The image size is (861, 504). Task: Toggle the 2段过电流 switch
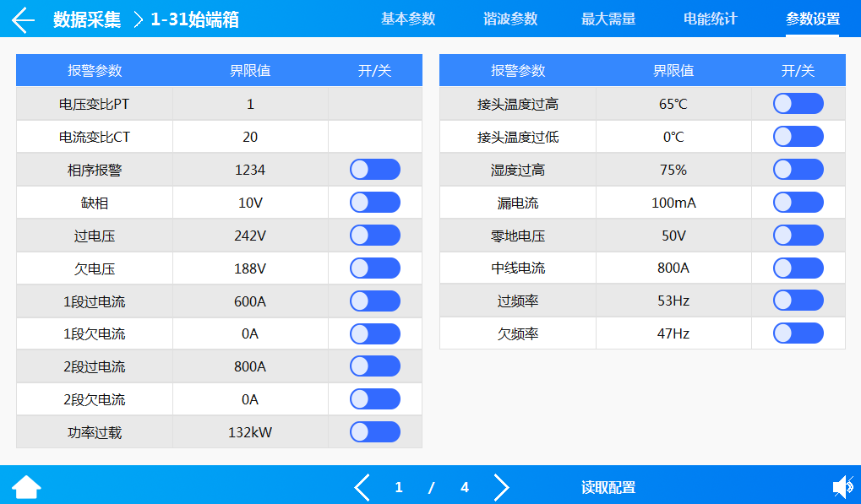[375, 366]
